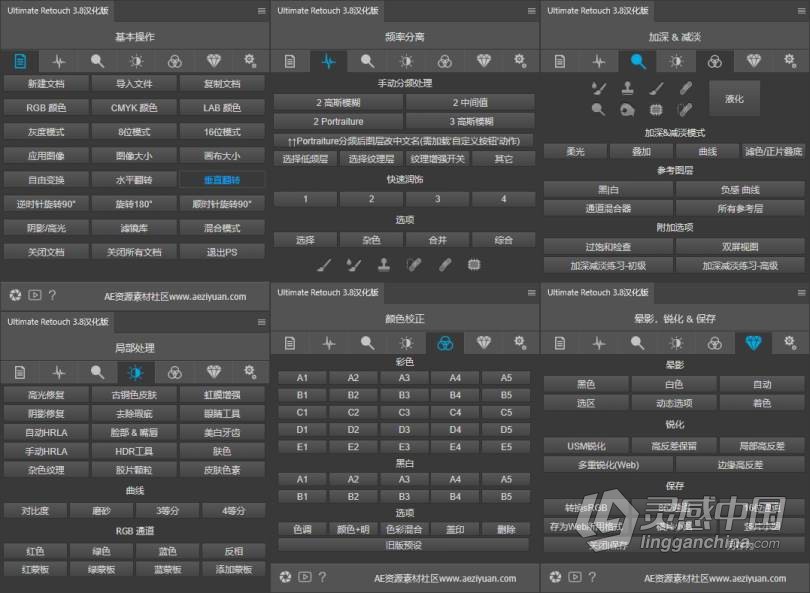
Task: Click diamond icon in 频率分离 panel tab row
Action: click(x=484, y=61)
